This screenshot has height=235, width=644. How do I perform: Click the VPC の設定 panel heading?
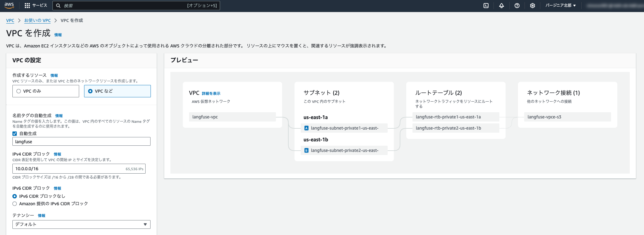tap(27, 60)
